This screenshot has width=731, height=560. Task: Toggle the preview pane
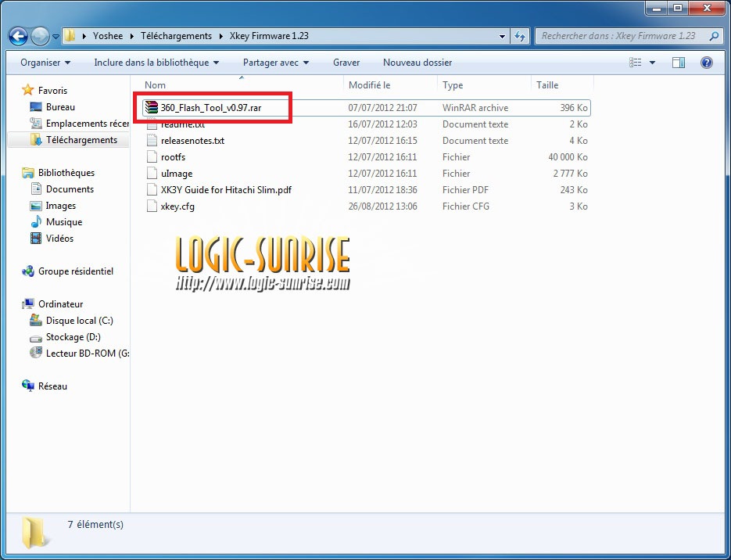point(679,63)
